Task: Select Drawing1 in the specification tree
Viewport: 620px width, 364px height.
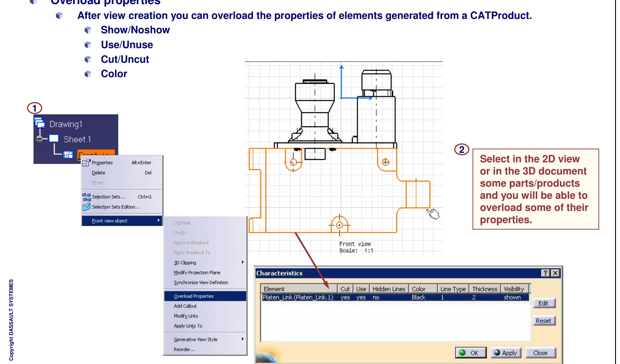Action: point(66,124)
